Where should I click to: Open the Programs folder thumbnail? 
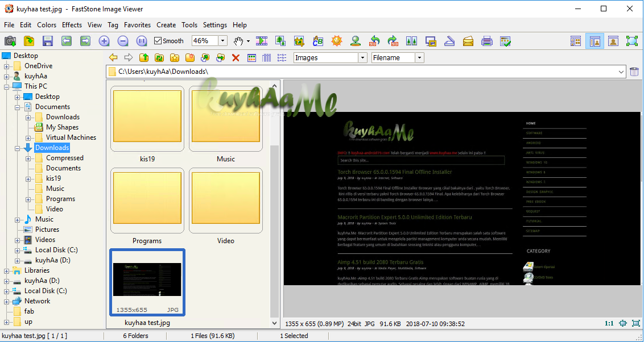tap(147, 201)
